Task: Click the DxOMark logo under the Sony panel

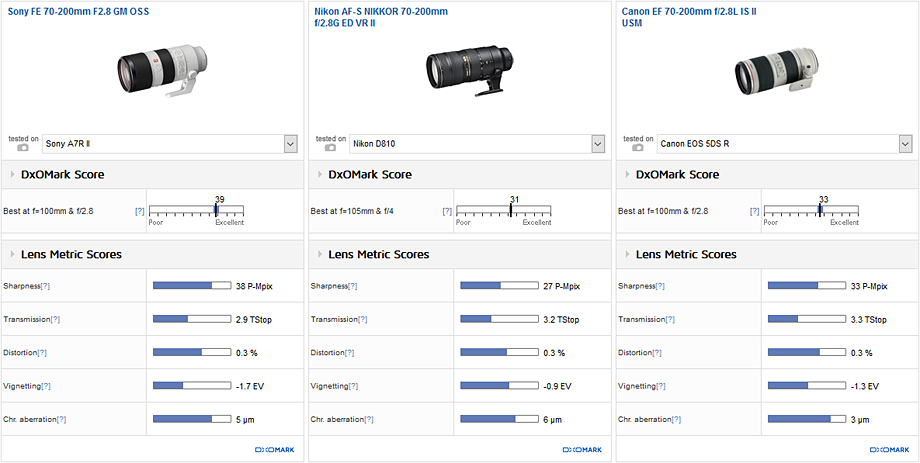Action: click(274, 450)
